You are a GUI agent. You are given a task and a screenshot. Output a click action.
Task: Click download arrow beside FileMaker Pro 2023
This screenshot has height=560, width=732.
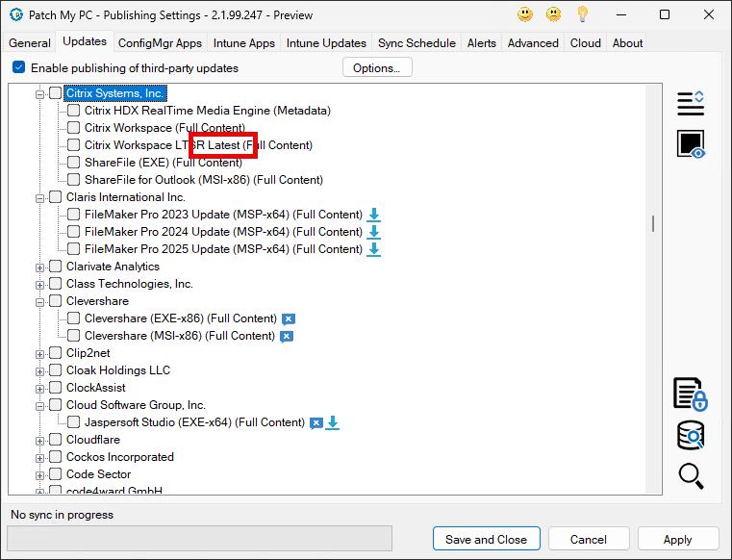click(373, 215)
